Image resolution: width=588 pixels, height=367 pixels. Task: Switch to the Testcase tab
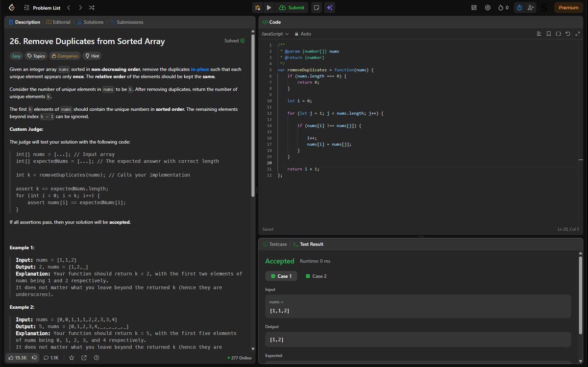tap(275, 244)
